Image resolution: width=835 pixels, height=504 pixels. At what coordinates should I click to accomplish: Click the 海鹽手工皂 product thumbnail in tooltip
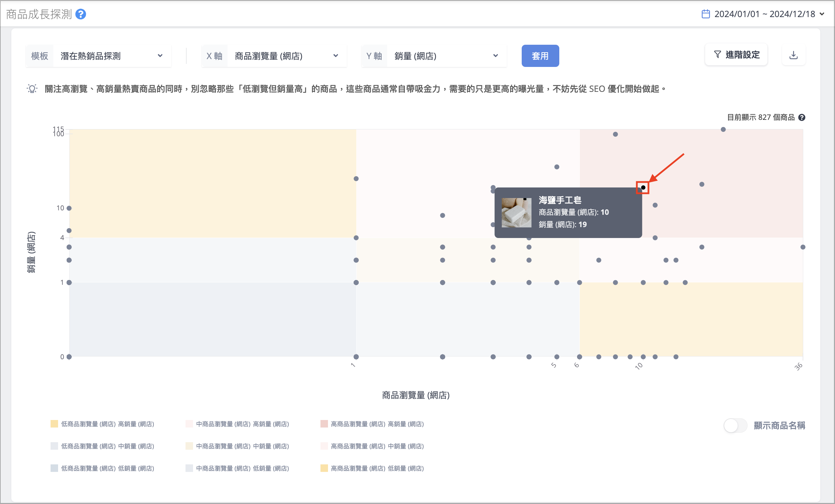tap(516, 212)
